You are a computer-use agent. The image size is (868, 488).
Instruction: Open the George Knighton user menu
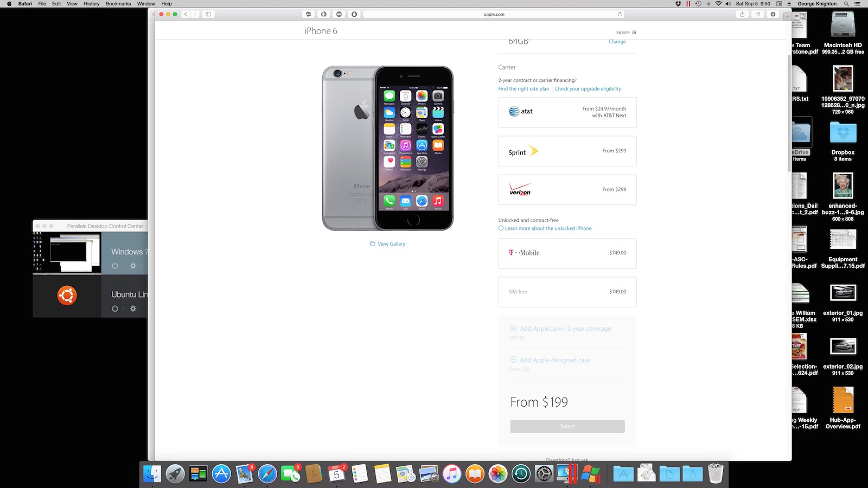817,4
